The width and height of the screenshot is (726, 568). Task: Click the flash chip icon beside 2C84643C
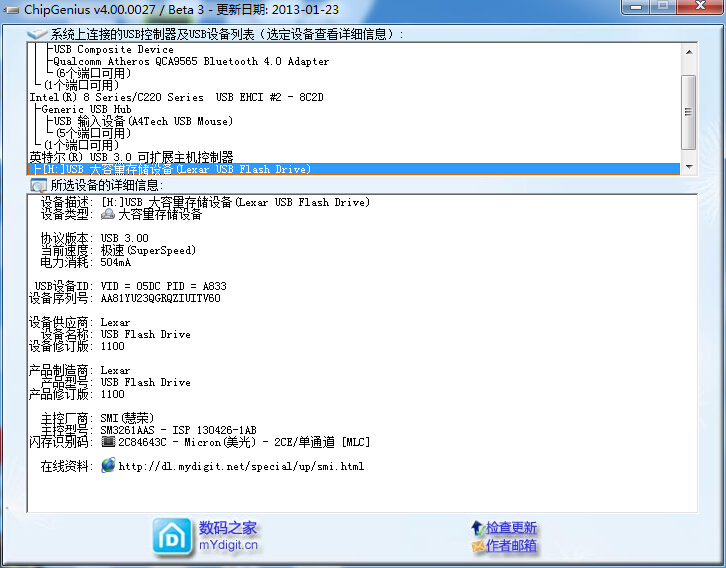coord(108,442)
